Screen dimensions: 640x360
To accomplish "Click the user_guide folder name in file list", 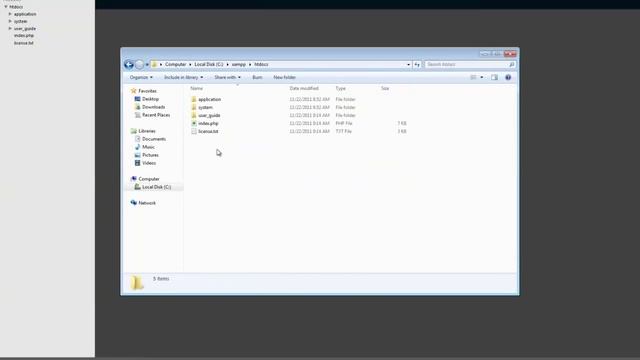I will coord(209,116).
